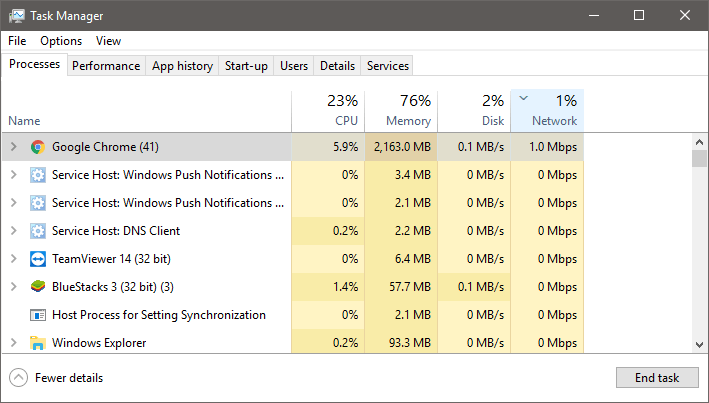Click the Fewer details circle arrow icon
This screenshot has height=403, width=709.
(x=19, y=378)
